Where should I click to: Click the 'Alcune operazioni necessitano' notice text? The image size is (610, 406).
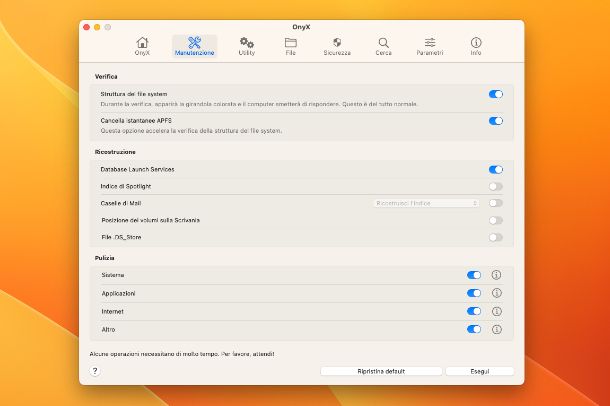coord(182,354)
